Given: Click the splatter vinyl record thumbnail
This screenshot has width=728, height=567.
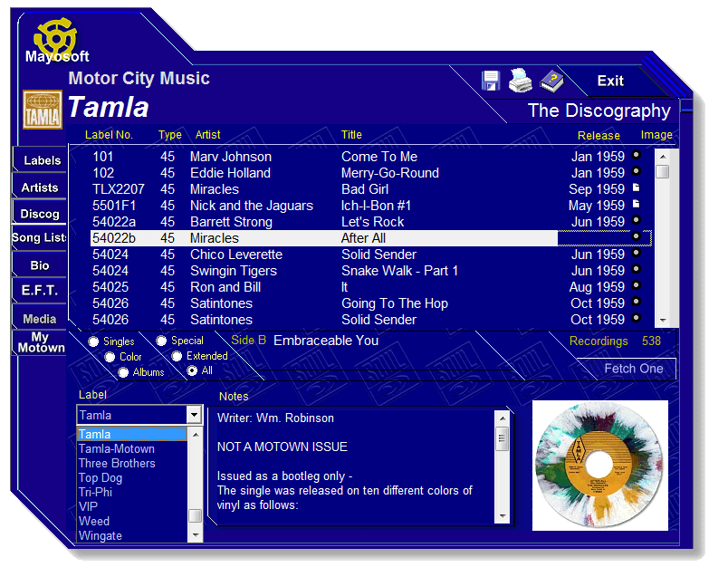Looking at the screenshot, I should 599,466.
